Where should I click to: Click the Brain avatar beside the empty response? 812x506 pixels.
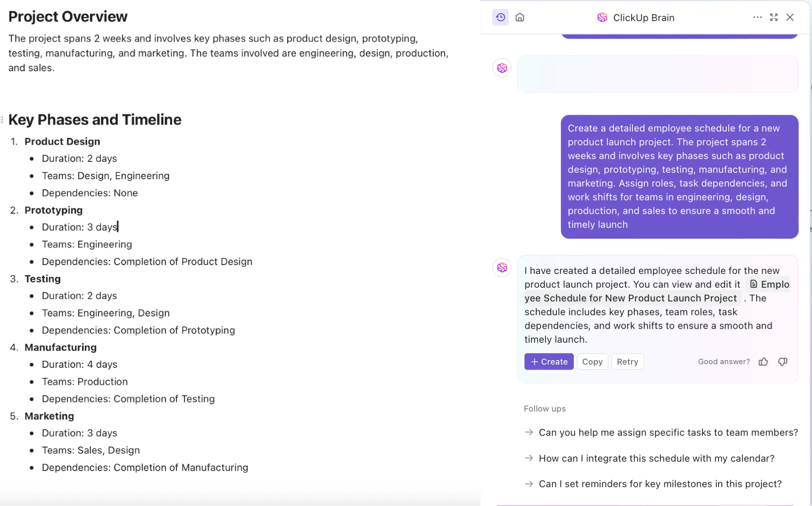tap(502, 68)
